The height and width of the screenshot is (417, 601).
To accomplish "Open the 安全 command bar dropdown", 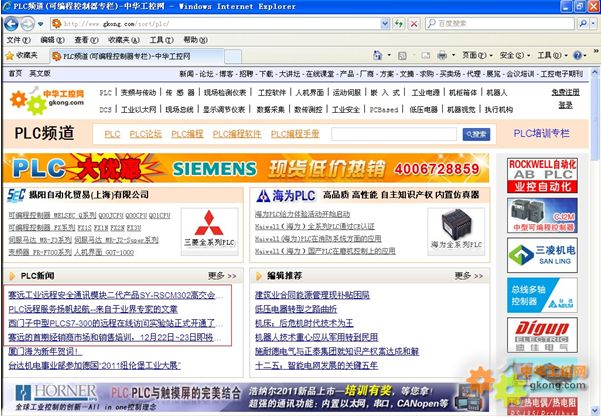I will tap(514, 56).
